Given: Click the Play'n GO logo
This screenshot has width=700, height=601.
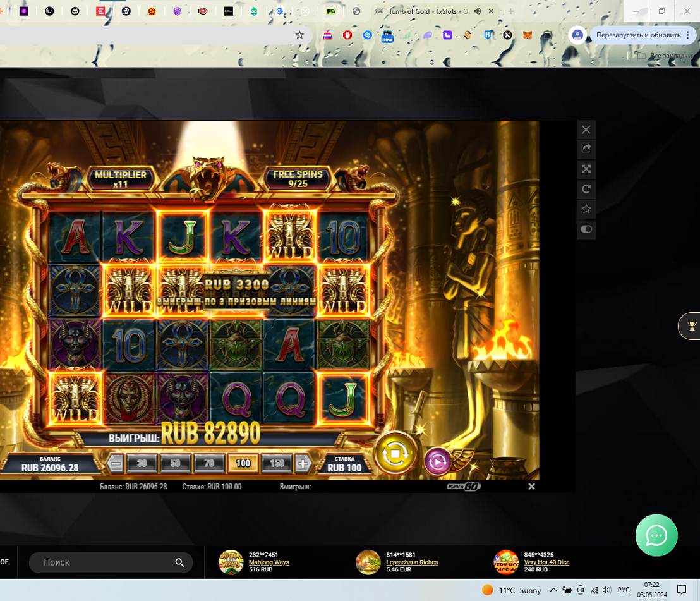Looking at the screenshot, I should click(x=464, y=487).
